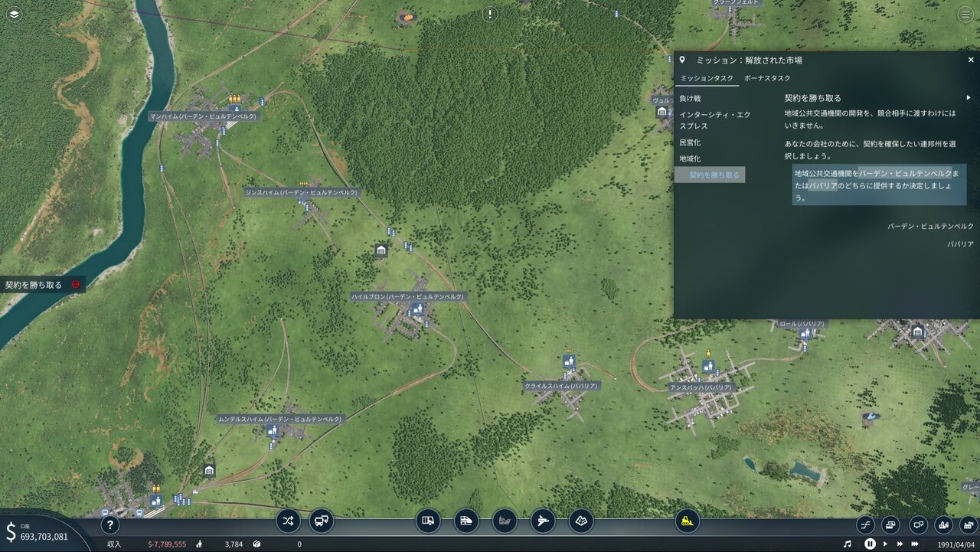The image size is (980, 552).
Task: Open the vehicles list icon
Action: coord(890,525)
